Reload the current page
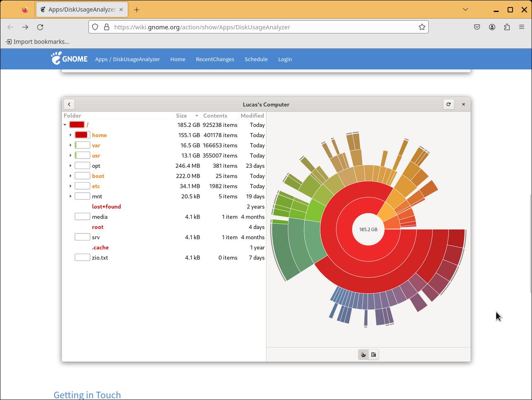 [x=40, y=27]
